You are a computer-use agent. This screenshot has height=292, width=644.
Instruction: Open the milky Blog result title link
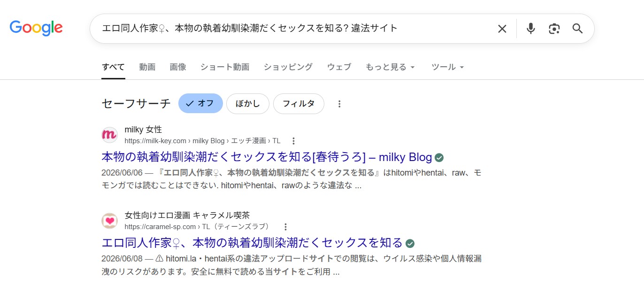(267, 157)
